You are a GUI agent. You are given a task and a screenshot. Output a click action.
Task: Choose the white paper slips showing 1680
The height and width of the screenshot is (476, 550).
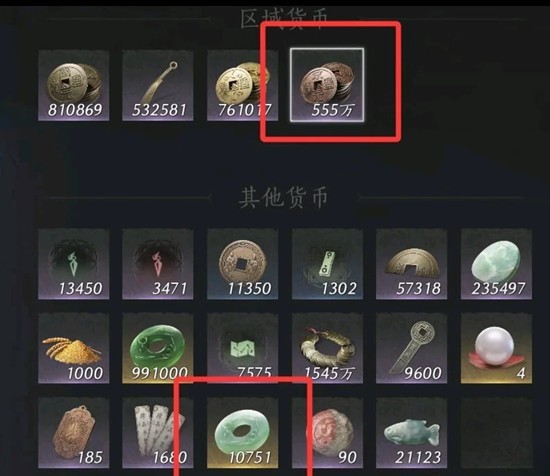click(158, 433)
